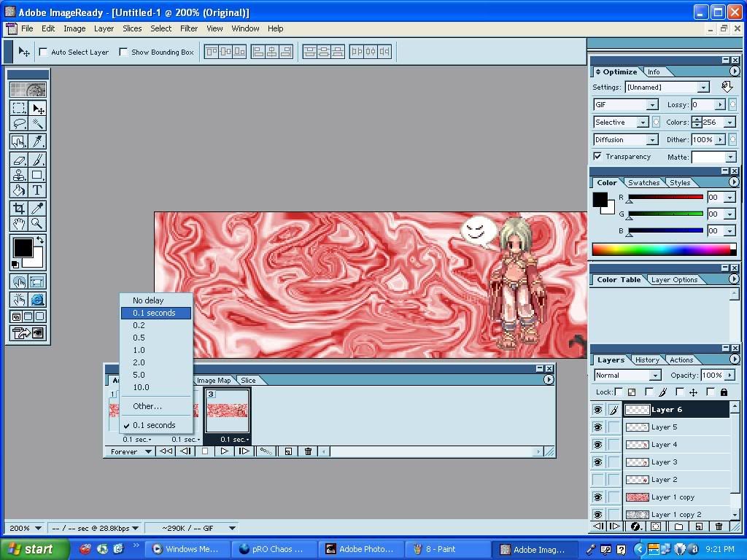This screenshot has height=560, width=747.
Task: Select the Type tool
Action: (x=37, y=190)
